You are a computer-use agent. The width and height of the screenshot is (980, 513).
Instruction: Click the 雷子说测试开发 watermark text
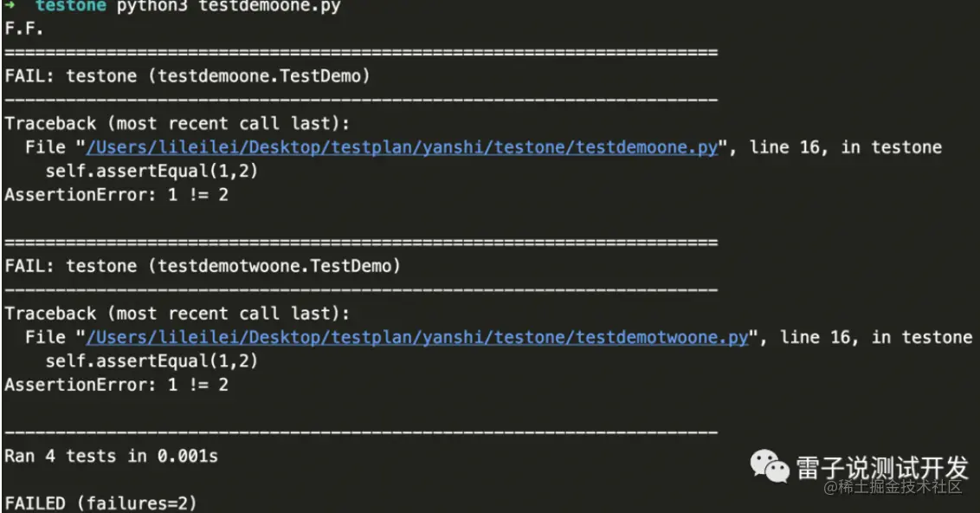pyautogui.click(x=880, y=469)
